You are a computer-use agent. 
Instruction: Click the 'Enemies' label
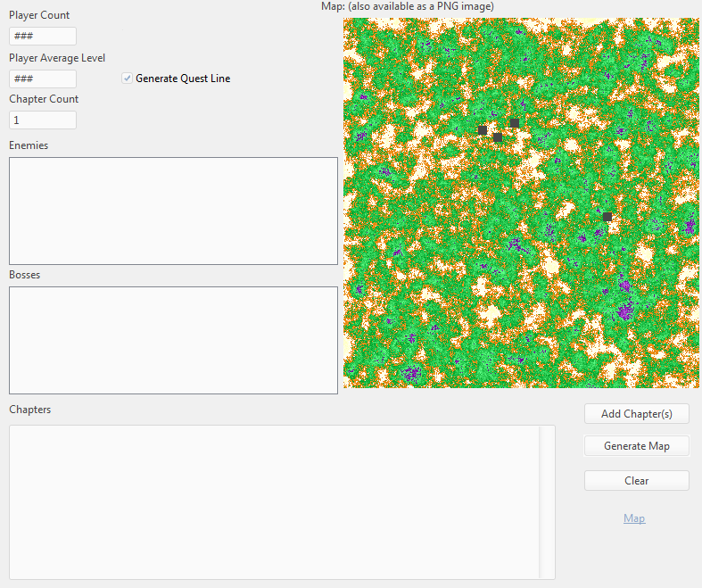click(x=29, y=145)
